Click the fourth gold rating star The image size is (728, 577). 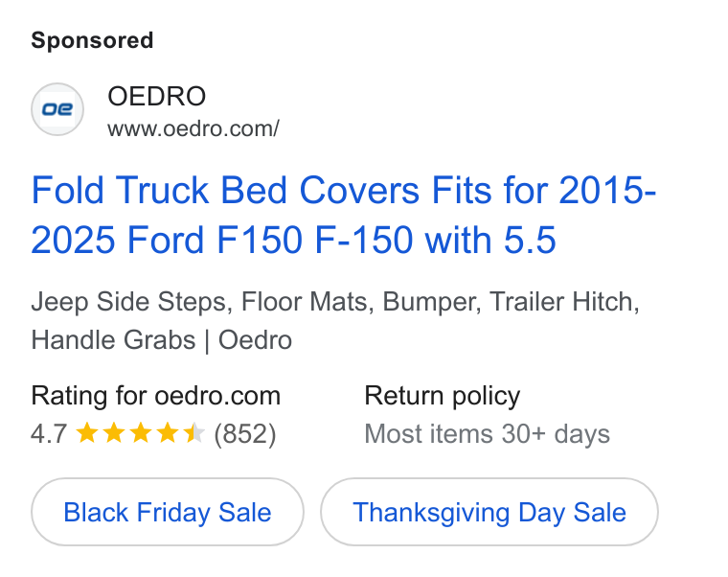tap(167, 433)
